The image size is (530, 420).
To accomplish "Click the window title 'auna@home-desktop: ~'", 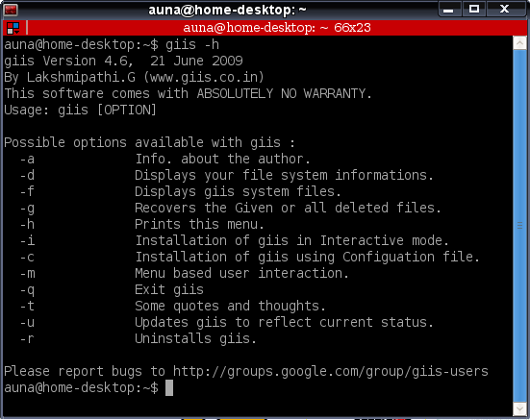I will coord(227,11).
